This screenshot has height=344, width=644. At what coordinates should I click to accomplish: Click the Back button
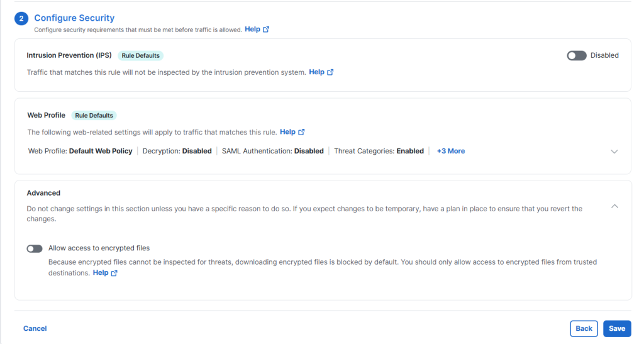(x=584, y=328)
